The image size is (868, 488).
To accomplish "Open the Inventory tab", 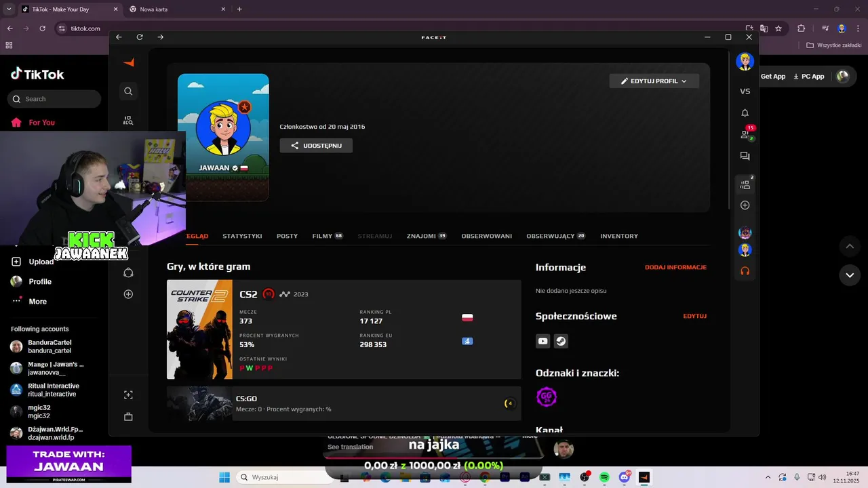I will pyautogui.click(x=619, y=236).
